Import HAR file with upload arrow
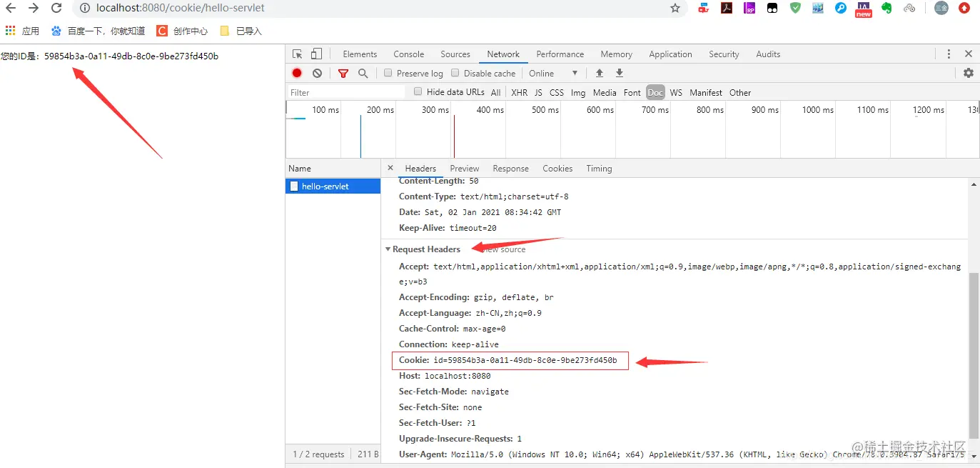 (x=600, y=73)
